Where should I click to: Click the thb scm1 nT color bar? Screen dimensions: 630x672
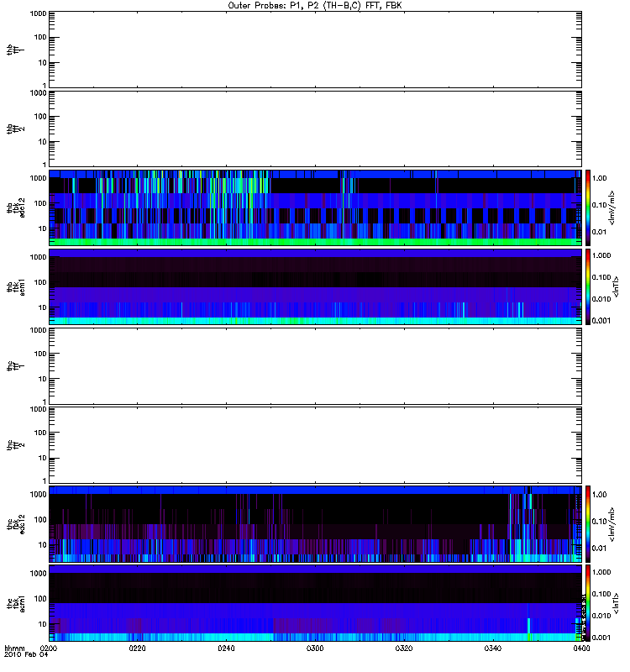pyautogui.click(x=588, y=286)
